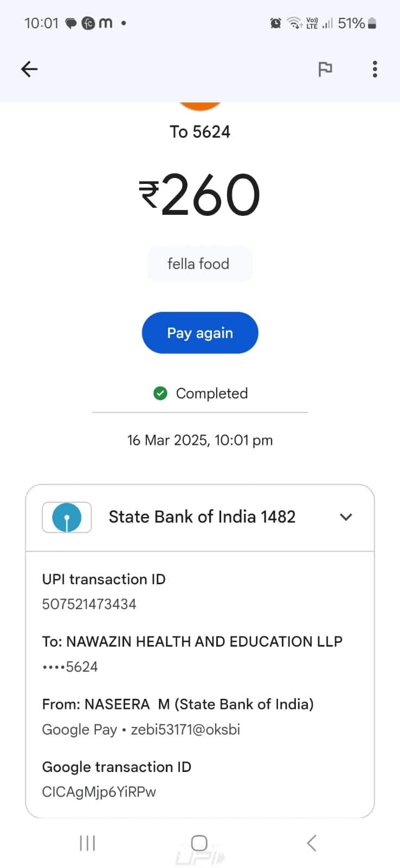Tap the Android home button
Screen dimensions: 400x868
click(199, 843)
